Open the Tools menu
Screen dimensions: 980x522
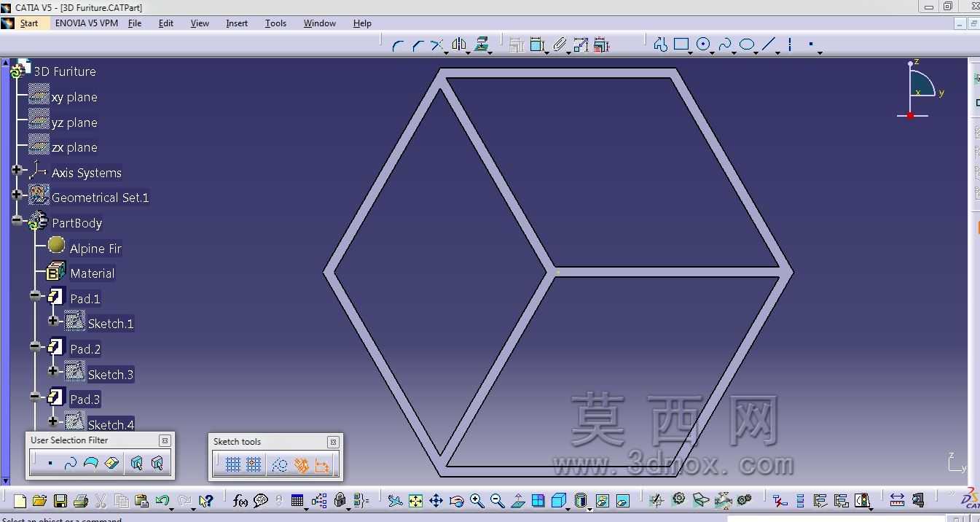(x=275, y=23)
